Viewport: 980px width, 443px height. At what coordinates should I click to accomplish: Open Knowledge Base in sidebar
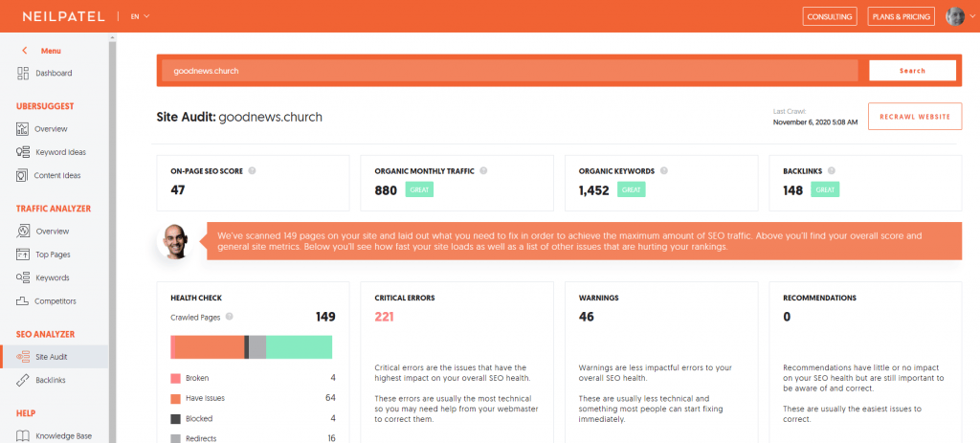pyautogui.click(x=62, y=436)
